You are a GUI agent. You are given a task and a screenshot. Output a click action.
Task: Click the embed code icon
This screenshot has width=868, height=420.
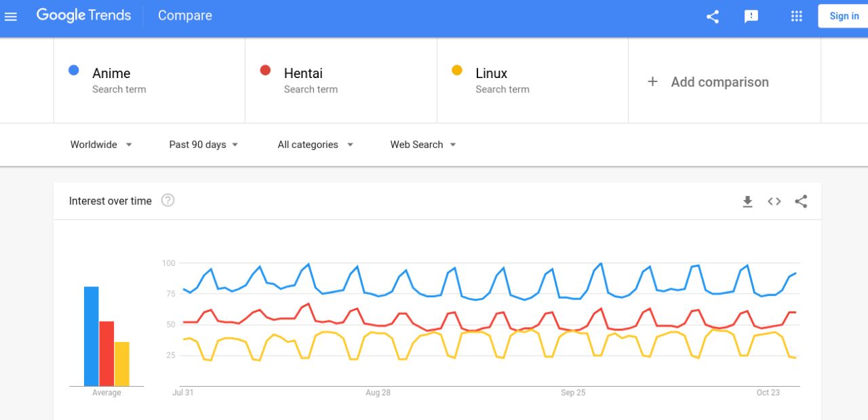click(774, 202)
